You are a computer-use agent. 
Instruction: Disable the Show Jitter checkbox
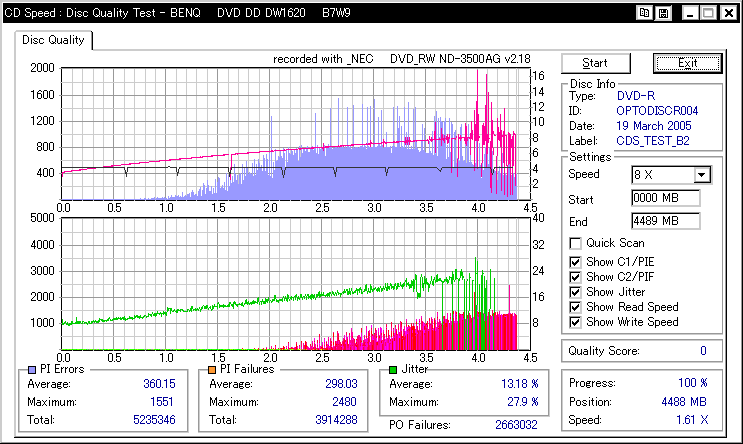click(575, 292)
